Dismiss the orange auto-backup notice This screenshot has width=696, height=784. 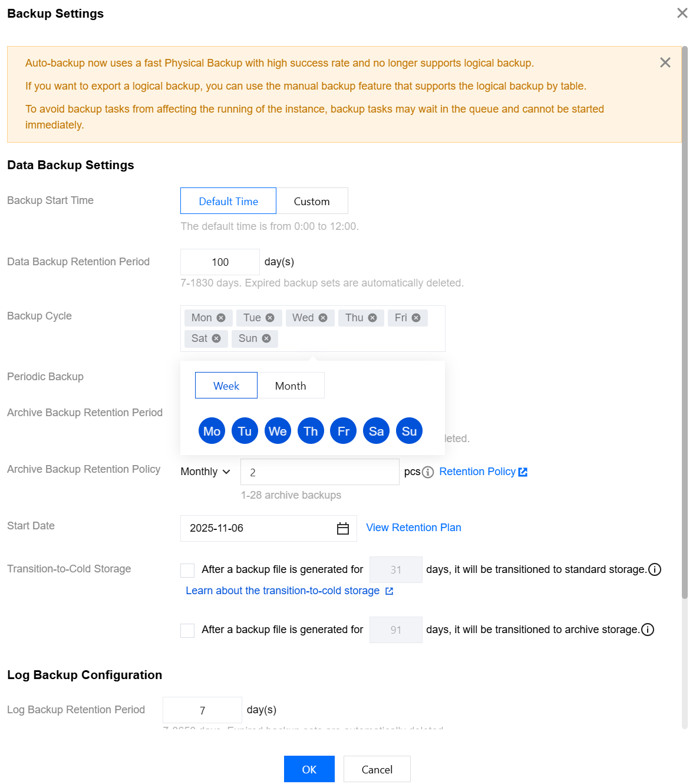click(665, 62)
